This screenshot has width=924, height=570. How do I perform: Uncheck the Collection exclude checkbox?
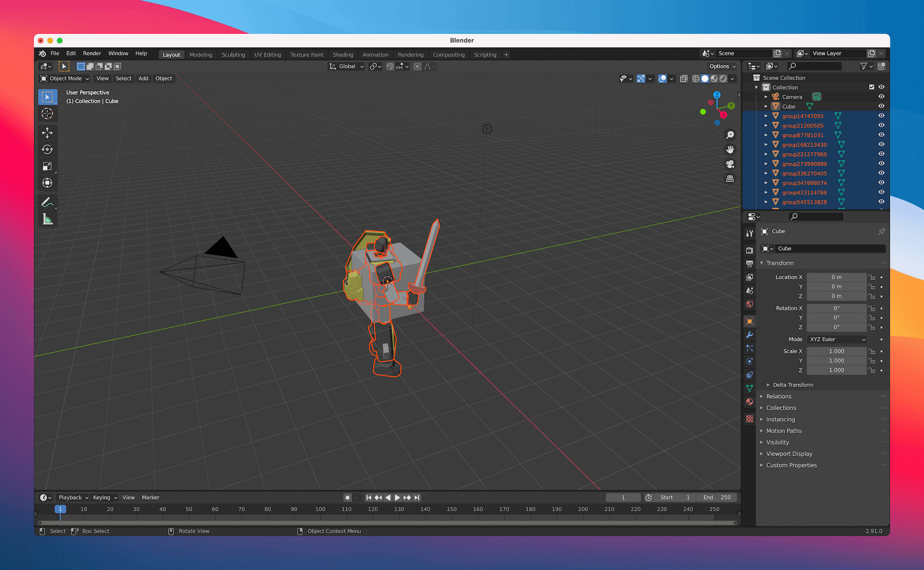click(872, 87)
